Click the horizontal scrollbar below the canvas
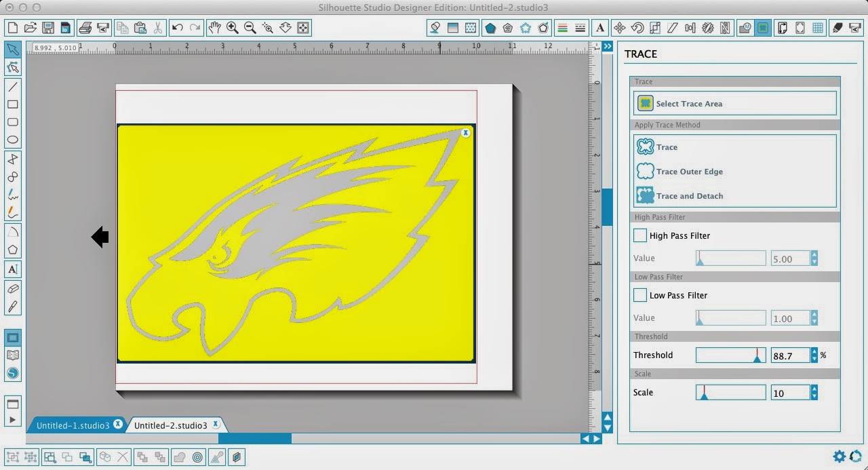The width and height of the screenshot is (868, 470). click(x=254, y=439)
